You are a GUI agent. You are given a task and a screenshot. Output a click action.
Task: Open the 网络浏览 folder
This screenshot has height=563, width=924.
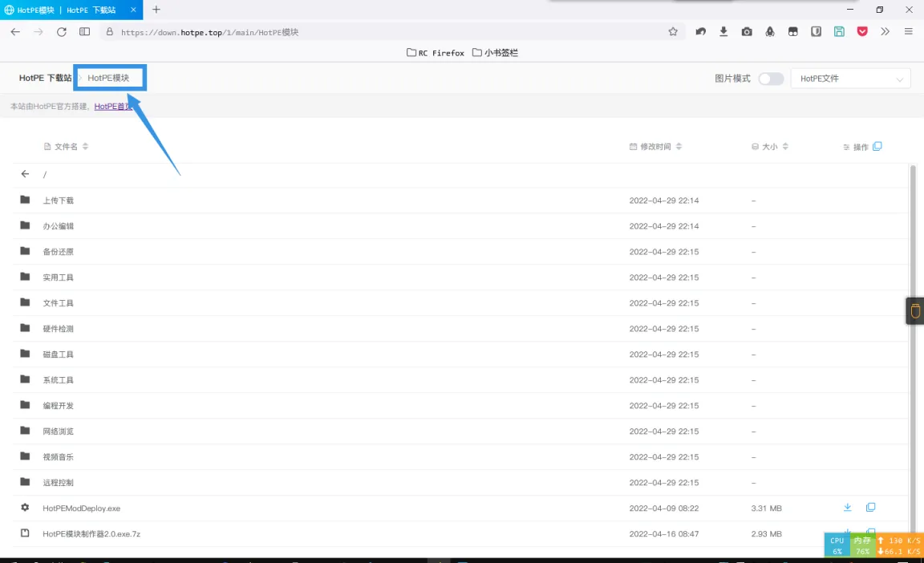pos(59,431)
